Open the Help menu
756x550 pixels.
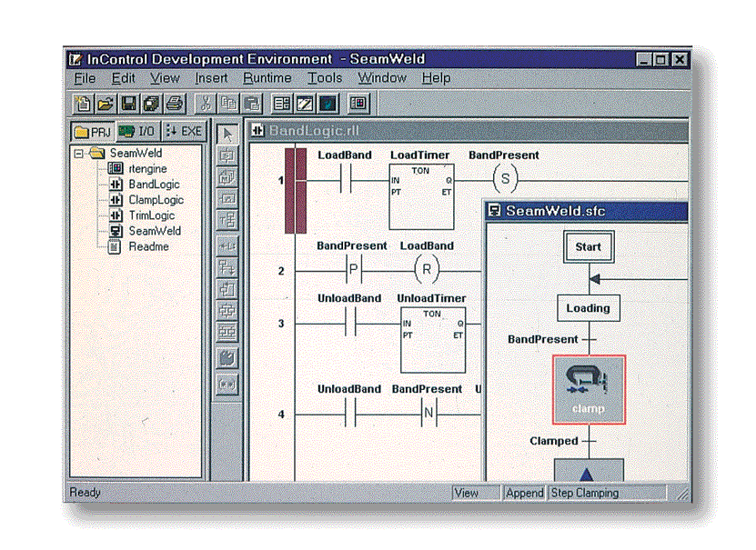point(436,78)
